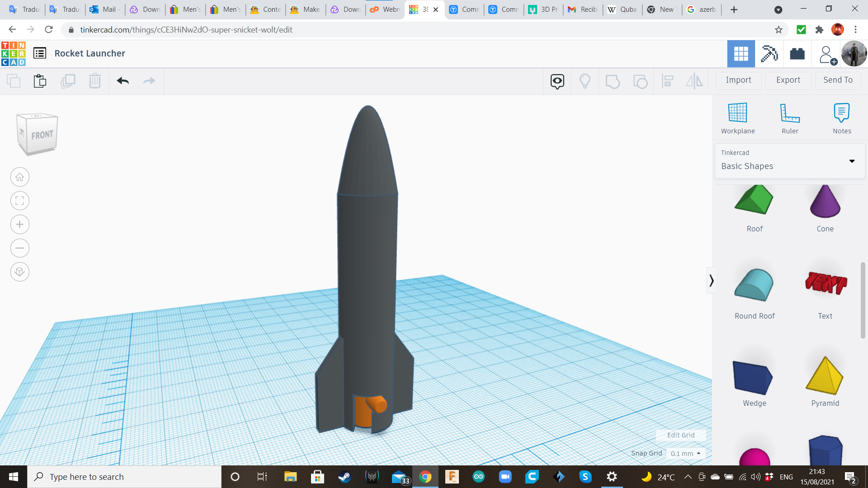Click the Mirror/Flip icon in the toolbar
This screenshot has height=488, width=868.
[x=694, y=81]
